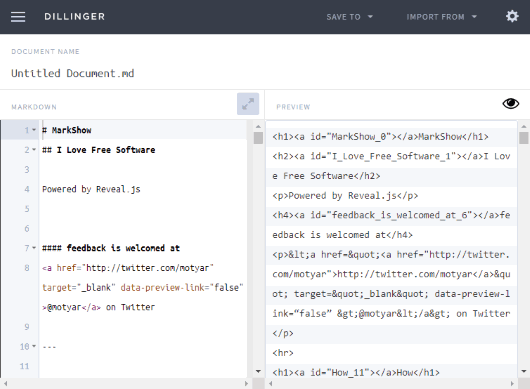
Task: Click editor horizontal scroll left arrow
Action: pyautogui.click(x=5, y=384)
